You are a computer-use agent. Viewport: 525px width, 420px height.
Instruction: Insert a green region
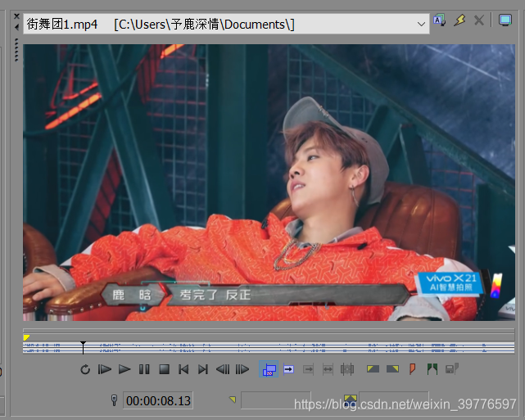tap(432, 369)
